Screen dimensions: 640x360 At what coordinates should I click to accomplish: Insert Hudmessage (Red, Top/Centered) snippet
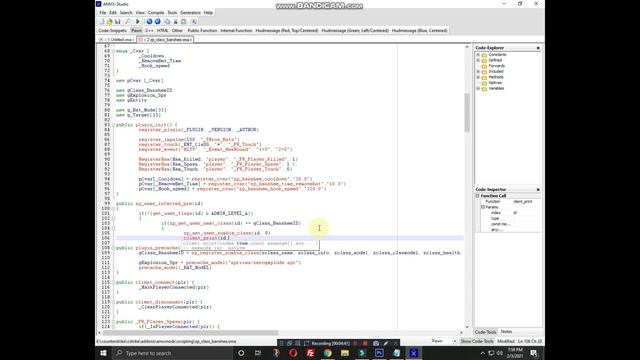pyautogui.click(x=287, y=31)
